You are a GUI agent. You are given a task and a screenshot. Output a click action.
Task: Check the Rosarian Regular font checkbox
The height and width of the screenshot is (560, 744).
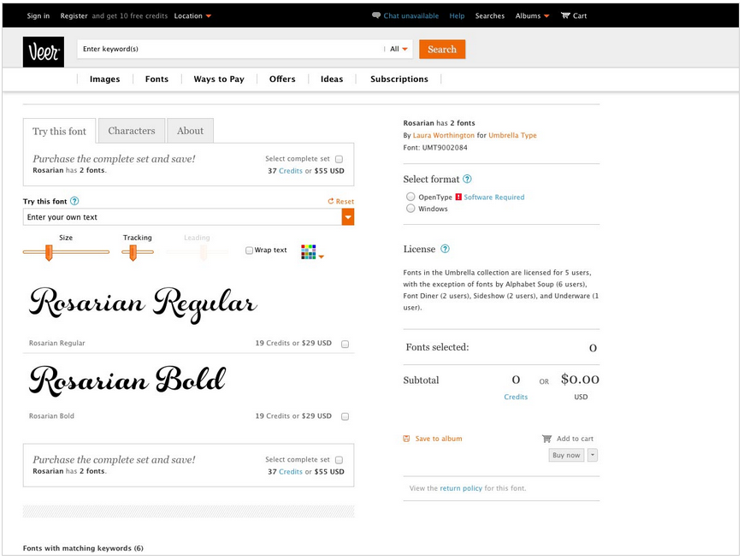pyautogui.click(x=345, y=345)
